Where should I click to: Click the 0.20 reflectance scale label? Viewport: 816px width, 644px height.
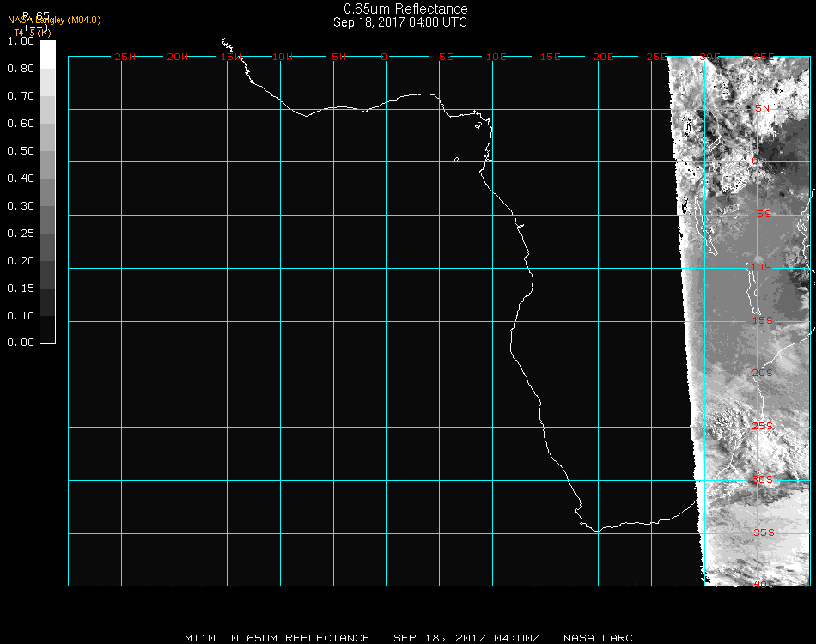click(x=20, y=261)
